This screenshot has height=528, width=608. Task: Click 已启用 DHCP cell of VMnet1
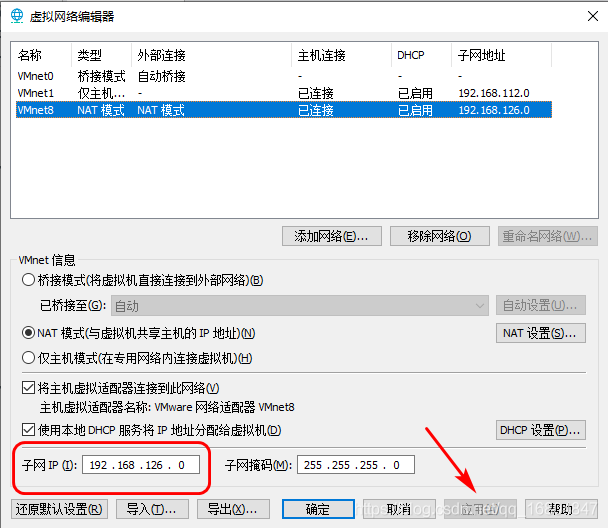coord(415,93)
